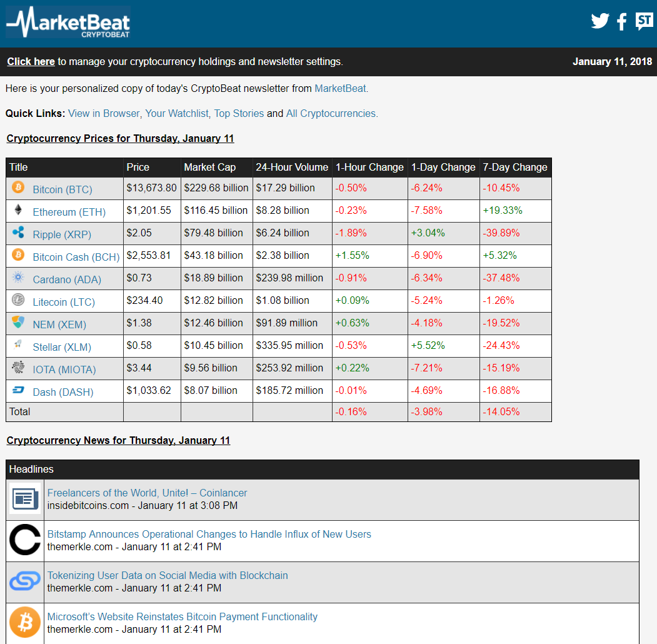
Task: Open the MarketBeat Twitter icon
Action: [599, 21]
